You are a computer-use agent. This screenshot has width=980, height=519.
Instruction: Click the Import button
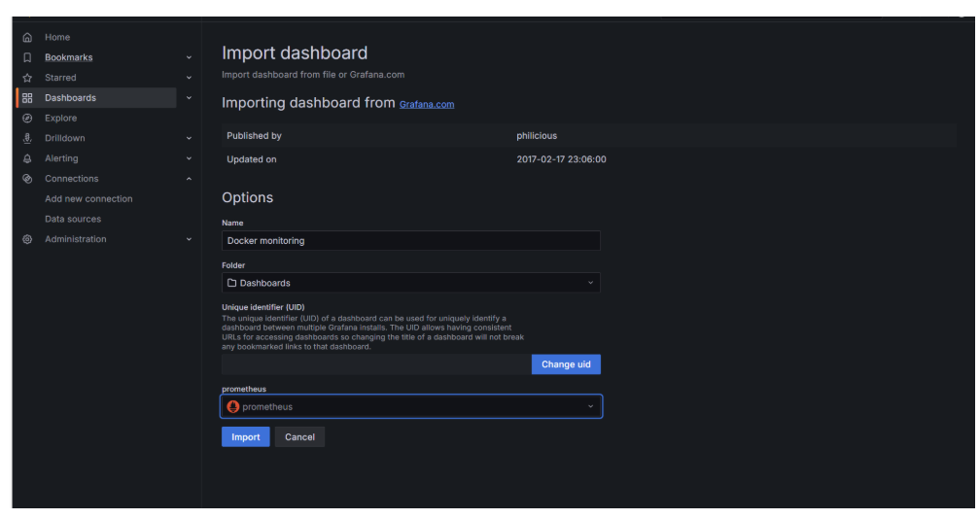click(246, 437)
